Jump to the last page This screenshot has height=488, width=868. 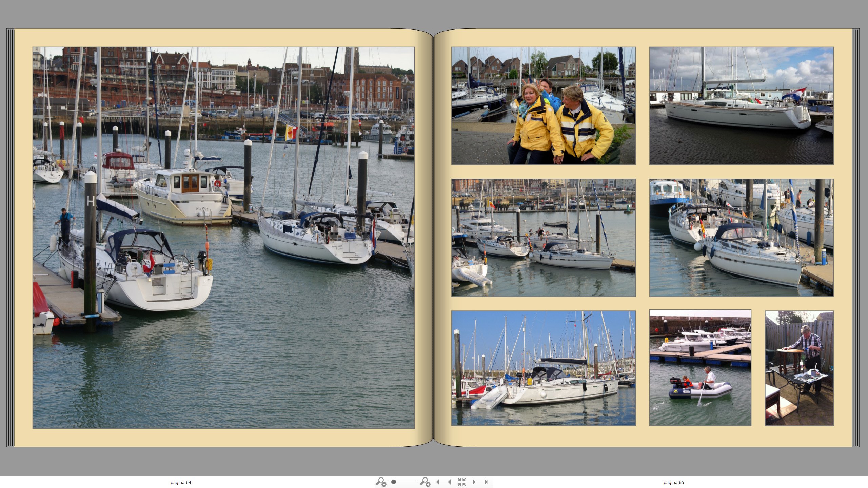(x=486, y=482)
